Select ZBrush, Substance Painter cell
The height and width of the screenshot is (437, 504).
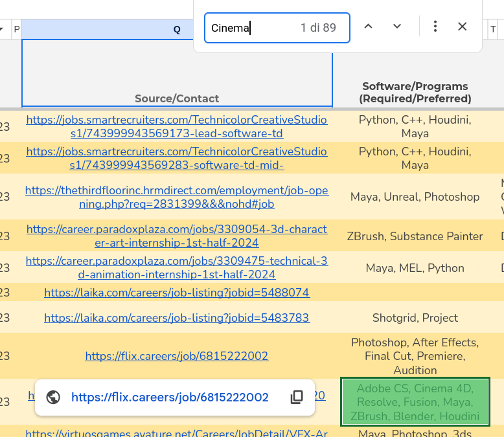[x=415, y=236]
